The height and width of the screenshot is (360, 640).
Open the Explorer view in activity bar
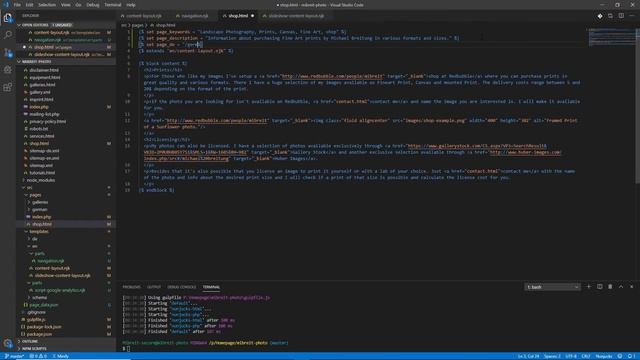(x=8, y=18)
